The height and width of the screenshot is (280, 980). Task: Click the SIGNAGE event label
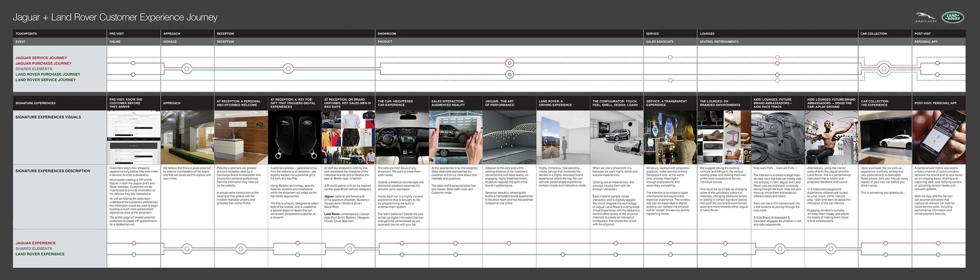coord(170,42)
